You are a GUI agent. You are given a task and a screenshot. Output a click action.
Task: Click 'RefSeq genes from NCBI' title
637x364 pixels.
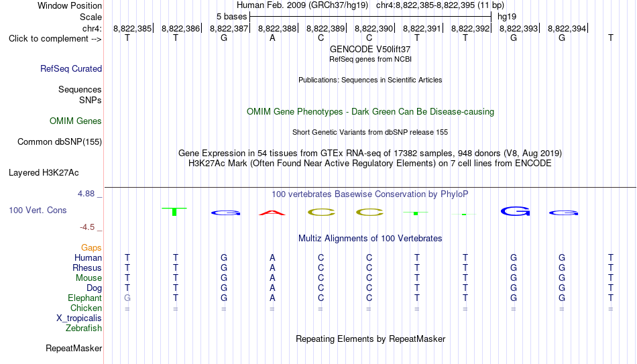tap(370, 59)
